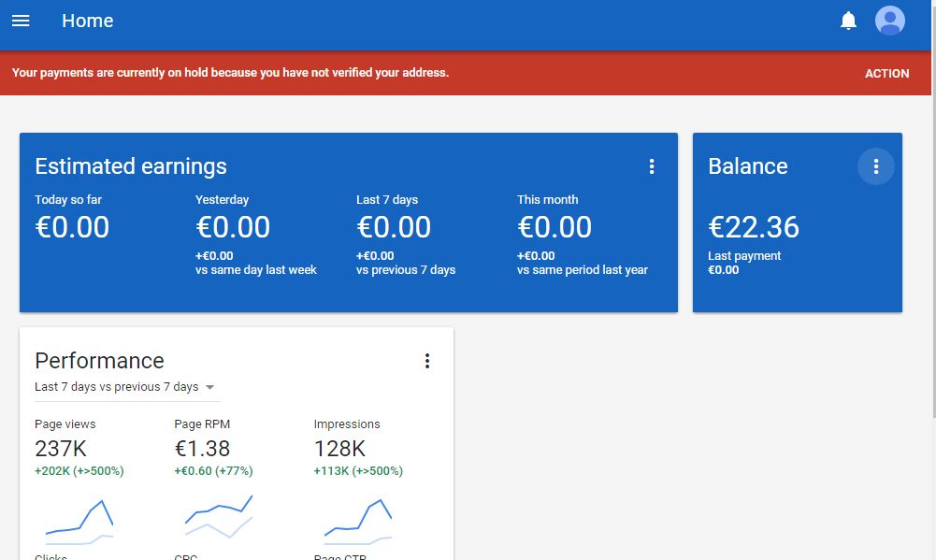Image resolution: width=936 pixels, height=560 pixels.
Task: Click the Today so far earnings value
Action: 72,227
